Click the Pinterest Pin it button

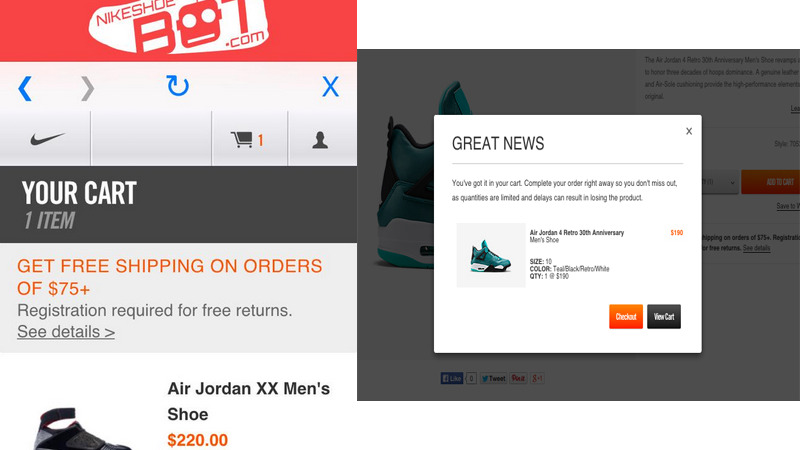[x=518, y=378]
